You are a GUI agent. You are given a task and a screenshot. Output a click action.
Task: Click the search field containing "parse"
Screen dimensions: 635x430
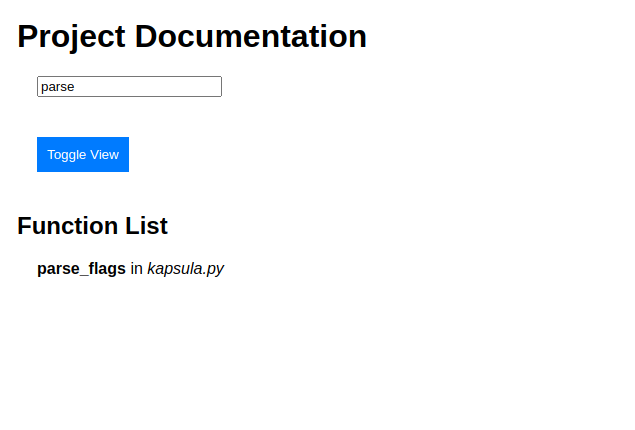129,87
